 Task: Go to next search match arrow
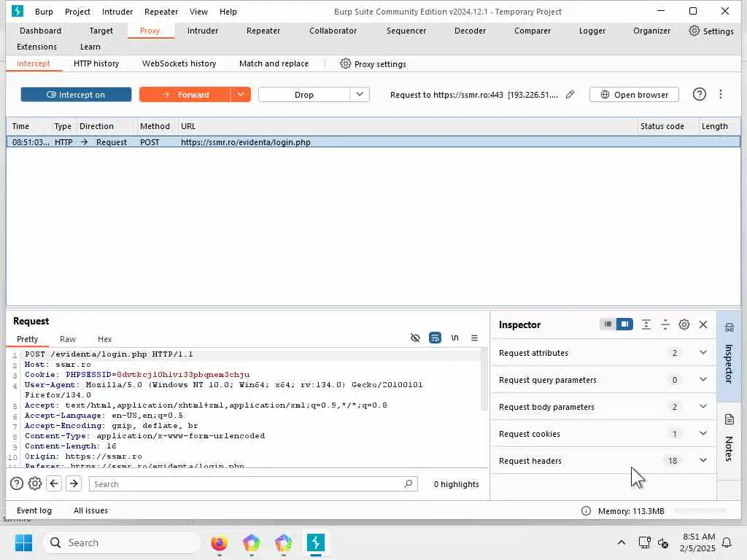[74, 484]
